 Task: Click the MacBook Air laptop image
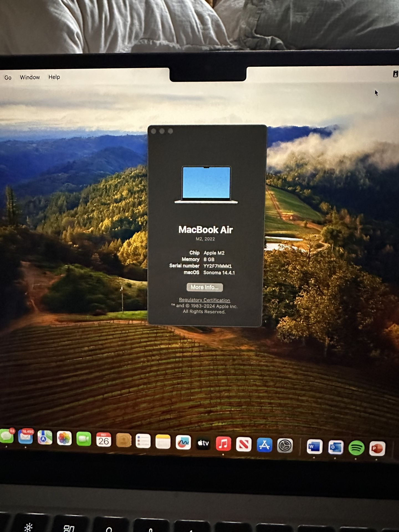[x=206, y=185]
